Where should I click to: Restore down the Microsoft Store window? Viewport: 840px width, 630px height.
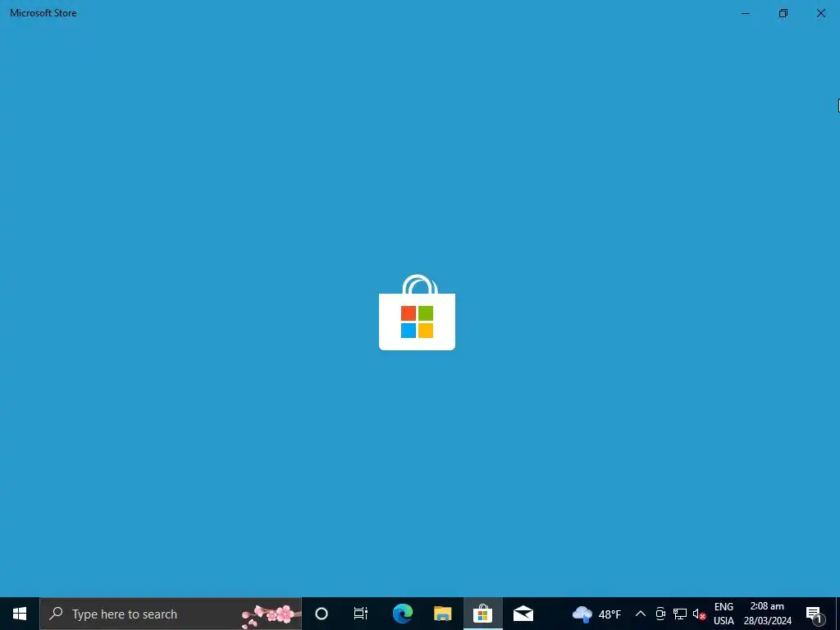783,13
